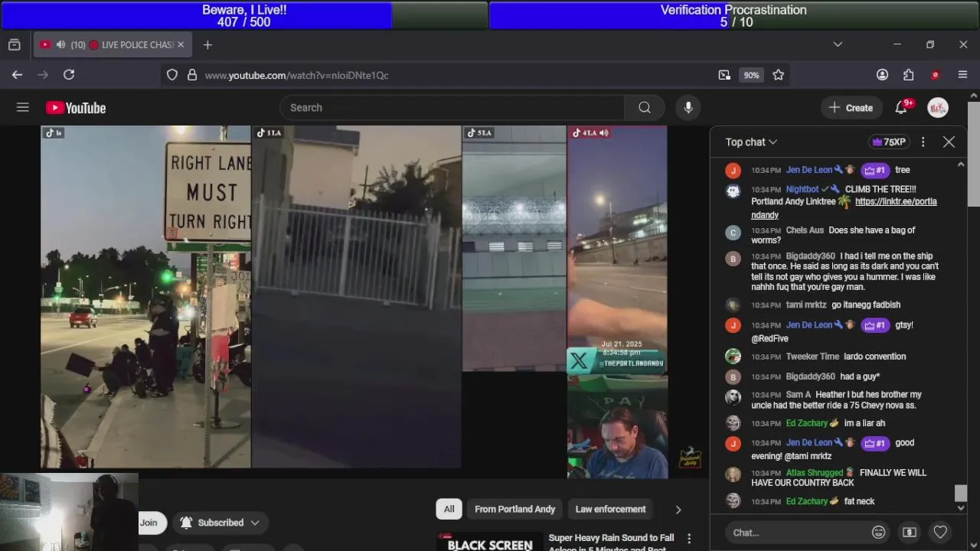This screenshot has width=980, height=551.
Task: Open the tracking protection shield icon
Action: pyautogui.click(x=172, y=75)
